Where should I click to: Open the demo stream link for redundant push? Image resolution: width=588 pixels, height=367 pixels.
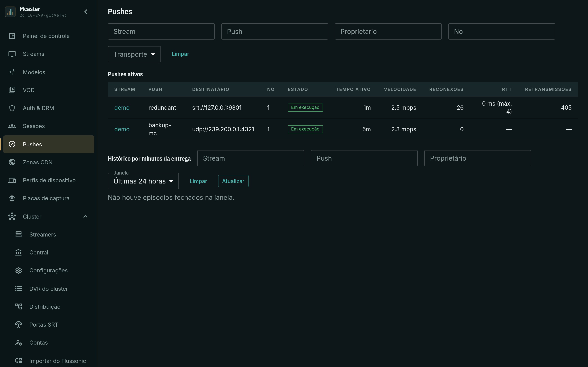122,107
